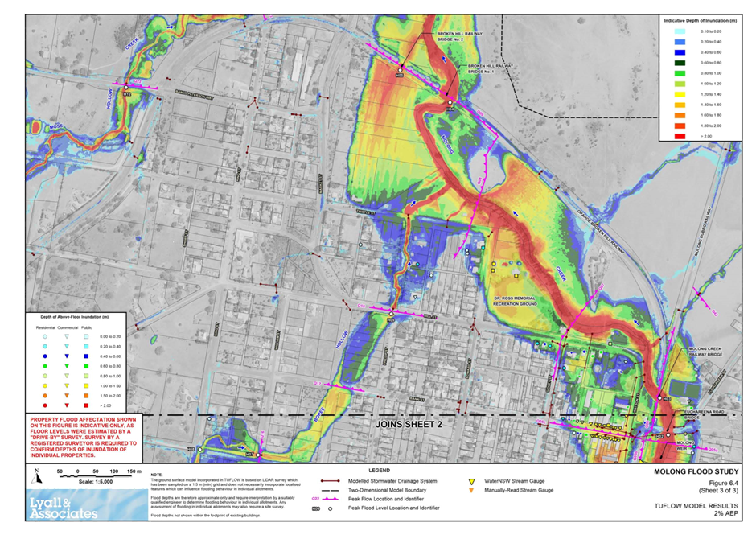Click the Q42 peak flow identifier

pos(714,313)
